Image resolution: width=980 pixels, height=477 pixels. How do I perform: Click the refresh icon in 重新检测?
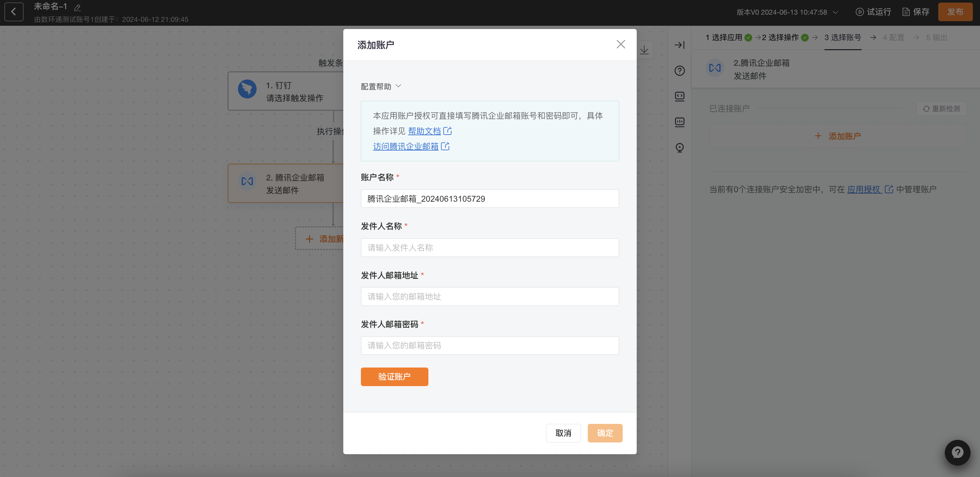point(926,109)
